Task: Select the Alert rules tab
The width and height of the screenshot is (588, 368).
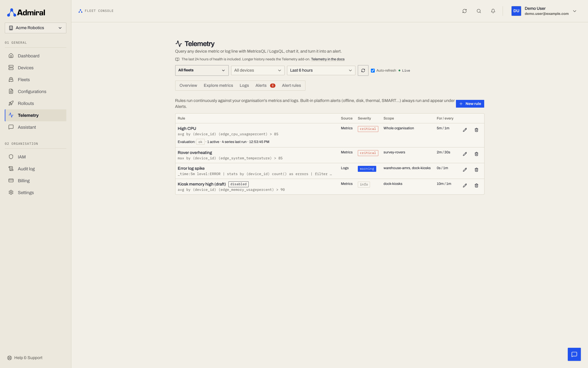Action: 291,86
